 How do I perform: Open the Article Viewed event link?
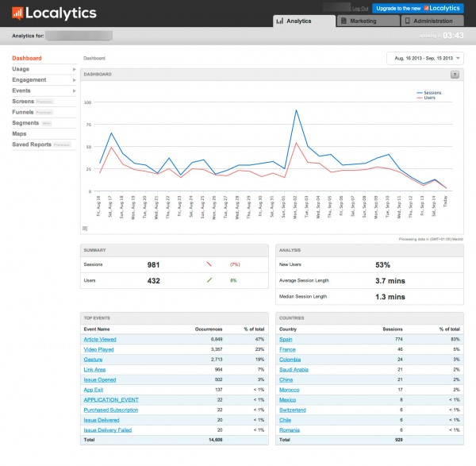click(100, 339)
